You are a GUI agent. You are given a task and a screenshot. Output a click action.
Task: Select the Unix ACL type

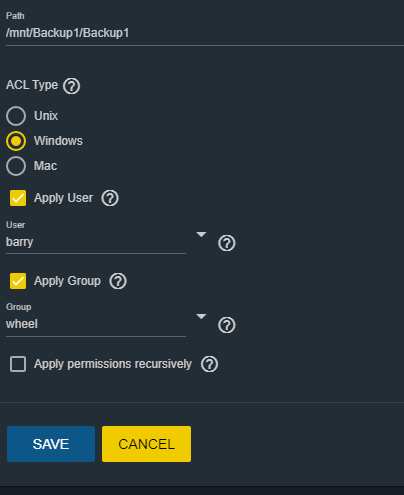tap(16, 116)
